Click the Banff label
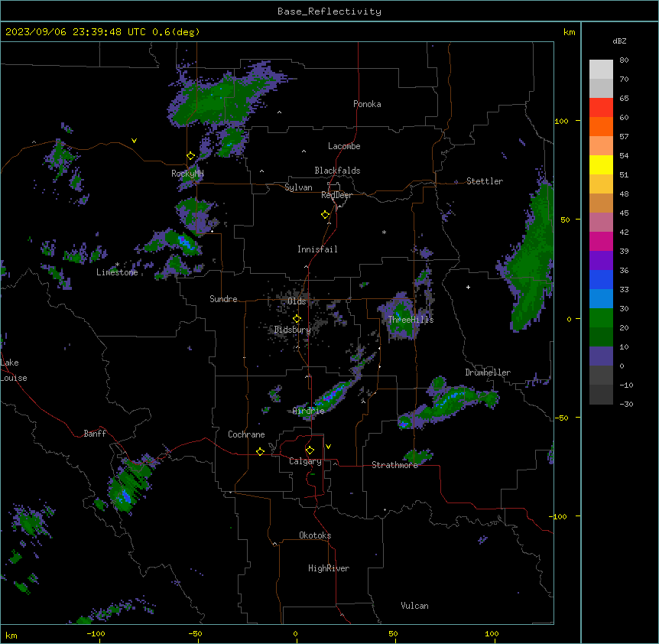659x644 pixels. tap(95, 434)
